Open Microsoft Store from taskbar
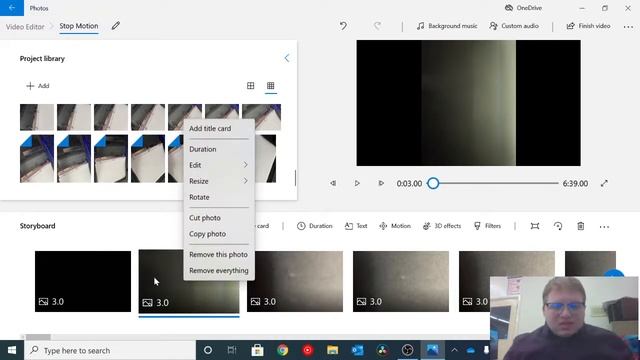Image resolution: width=640 pixels, height=360 pixels. click(257, 350)
